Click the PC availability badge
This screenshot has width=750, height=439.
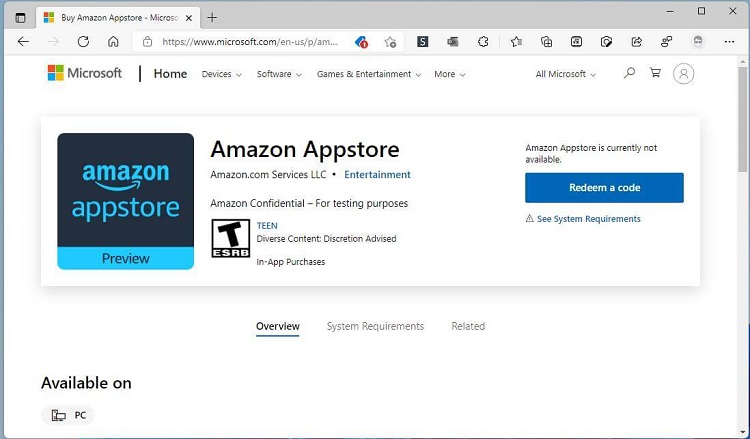pyautogui.click(x=68, y=415)
